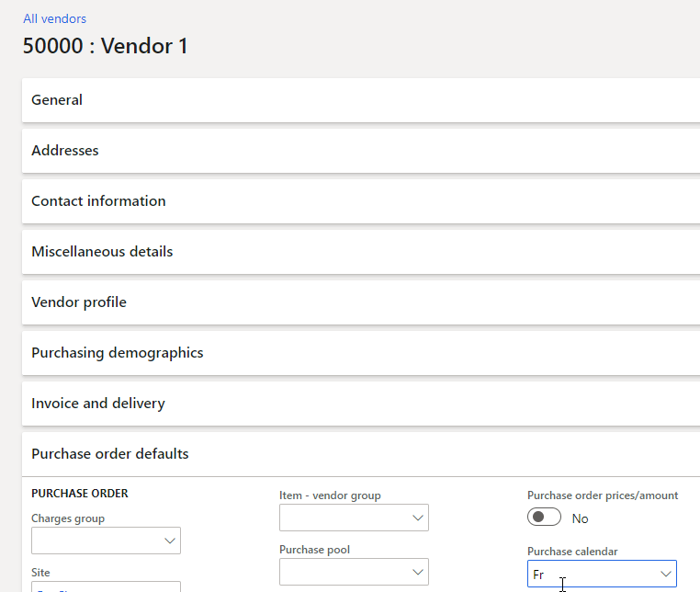Collapse the Purchase order defaults section
Screen dimensions: 700x592
(110, 454)
